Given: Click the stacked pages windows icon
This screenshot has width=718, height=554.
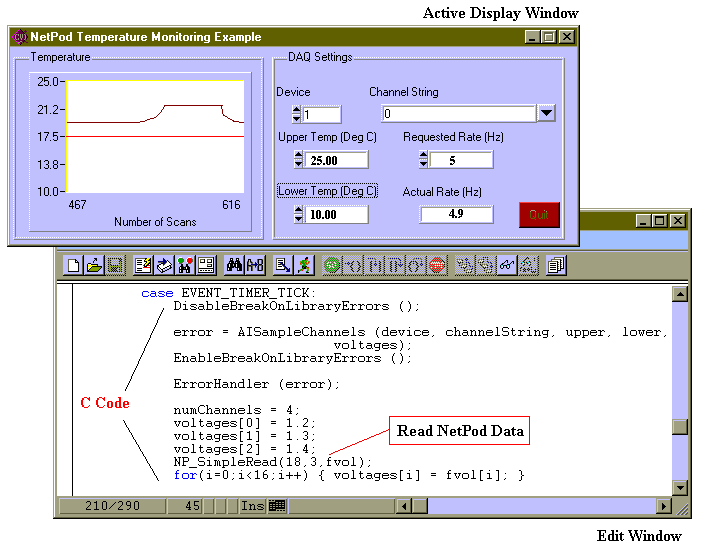Looking at the screenshot, I should 556,265.
